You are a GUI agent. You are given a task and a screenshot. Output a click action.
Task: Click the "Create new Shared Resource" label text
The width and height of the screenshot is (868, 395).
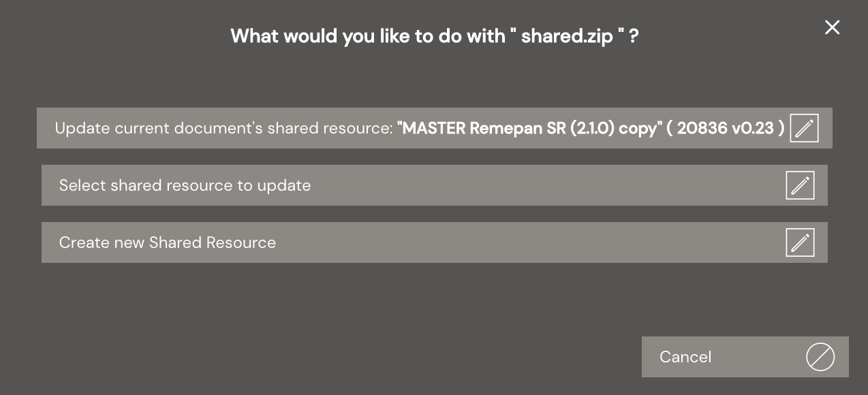coord(167,242)
